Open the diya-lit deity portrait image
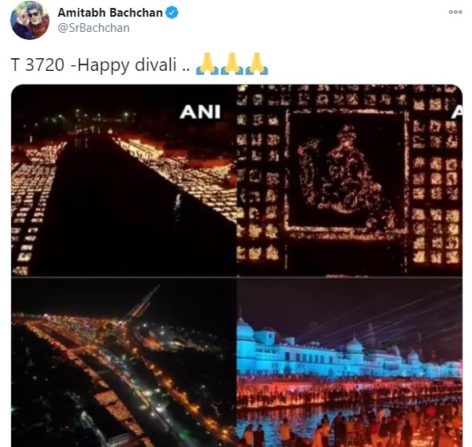The width and height of the screenshot is (472, 447). [350, 180]
